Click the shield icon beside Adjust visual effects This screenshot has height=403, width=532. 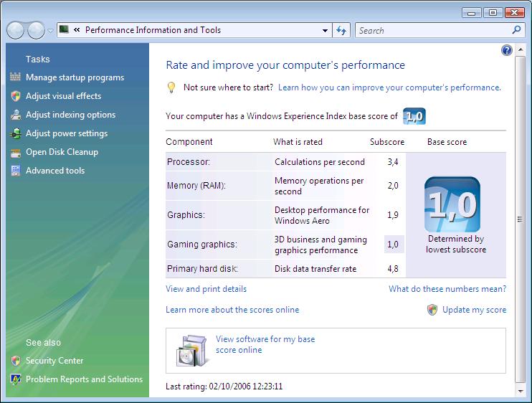point(15,96)
